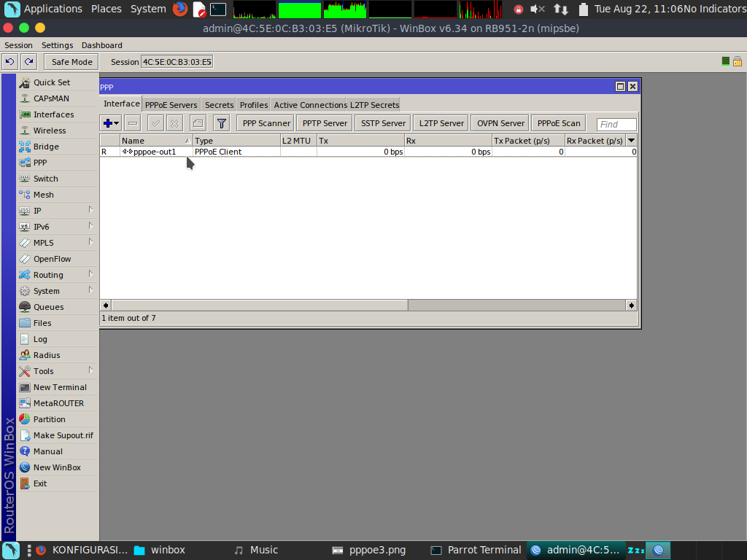747x560 pixels.
Task: Click the comment icon in PPP toolbar
Action: tap(197, 122)
